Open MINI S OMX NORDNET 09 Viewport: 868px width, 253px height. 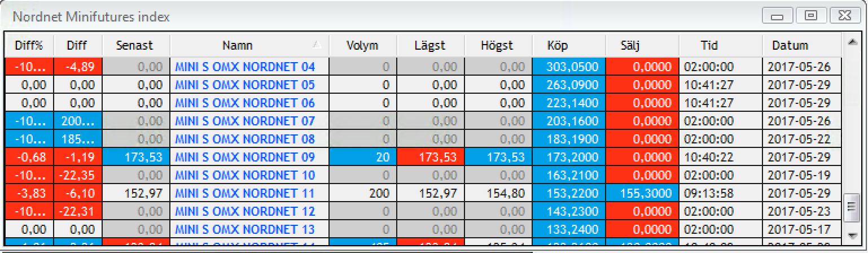point(245,158)
